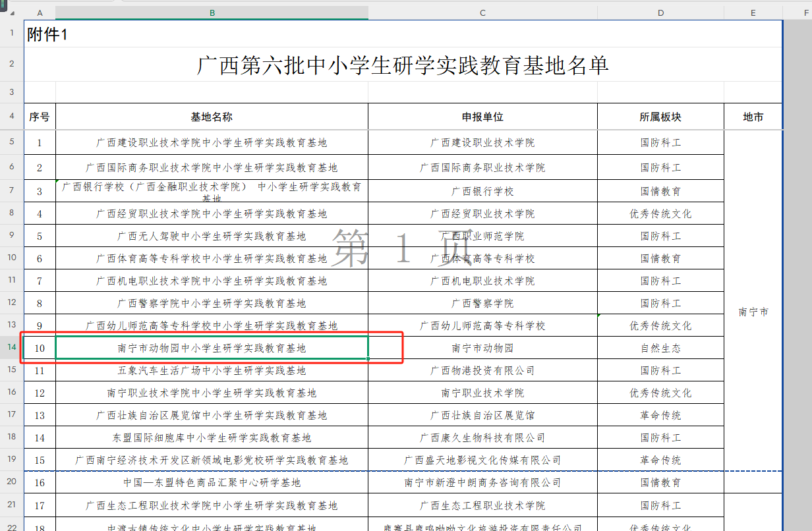Click the cell 广西康久生物科技有限公司
Screen dimensions: 812x531
pos(482,437)
